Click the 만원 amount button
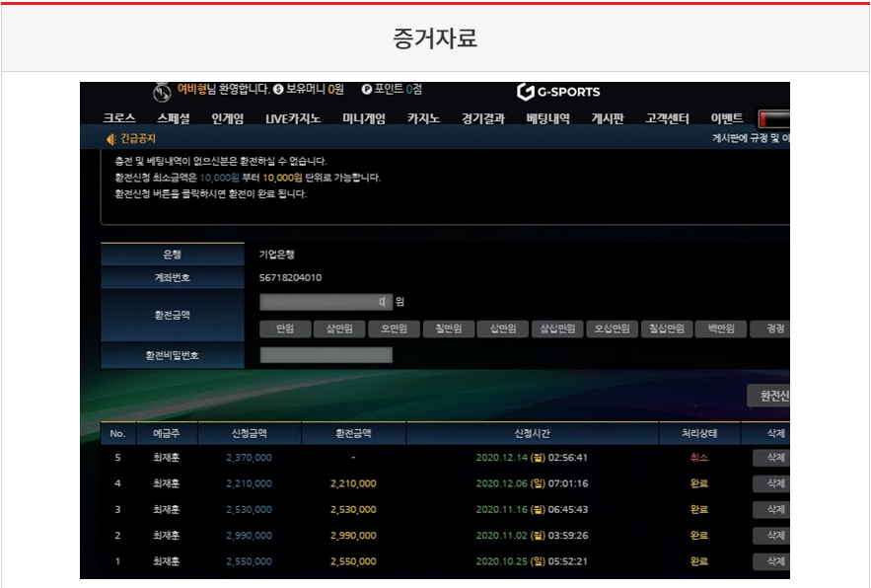 coord(285,330)
